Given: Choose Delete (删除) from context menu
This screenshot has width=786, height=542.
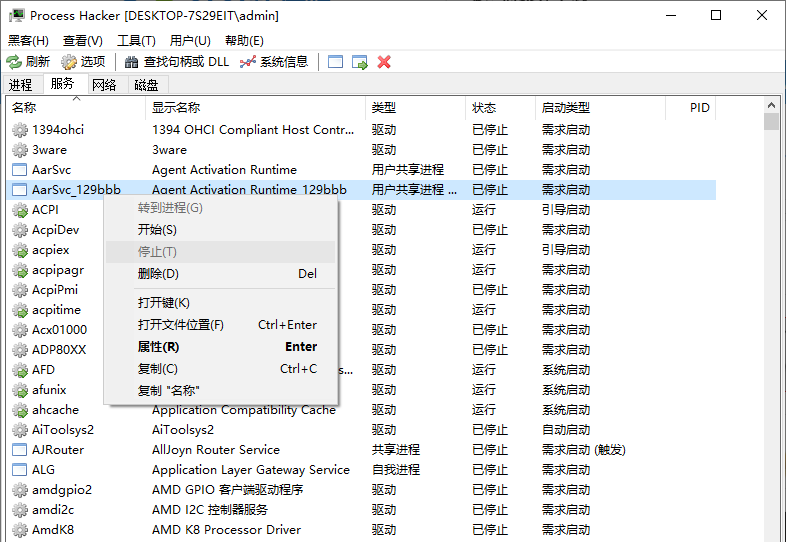Looking at the screenshot, I should pos(158,274).
